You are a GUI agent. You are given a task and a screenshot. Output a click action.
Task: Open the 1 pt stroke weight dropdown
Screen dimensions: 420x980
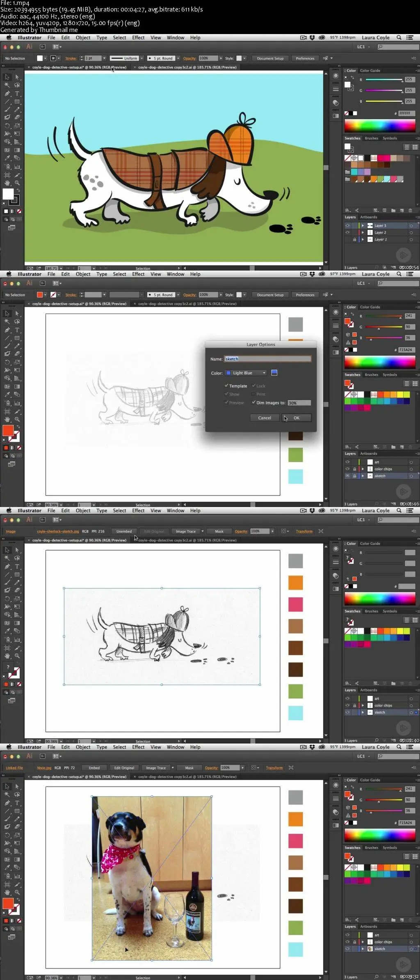(x=104, y=58)
